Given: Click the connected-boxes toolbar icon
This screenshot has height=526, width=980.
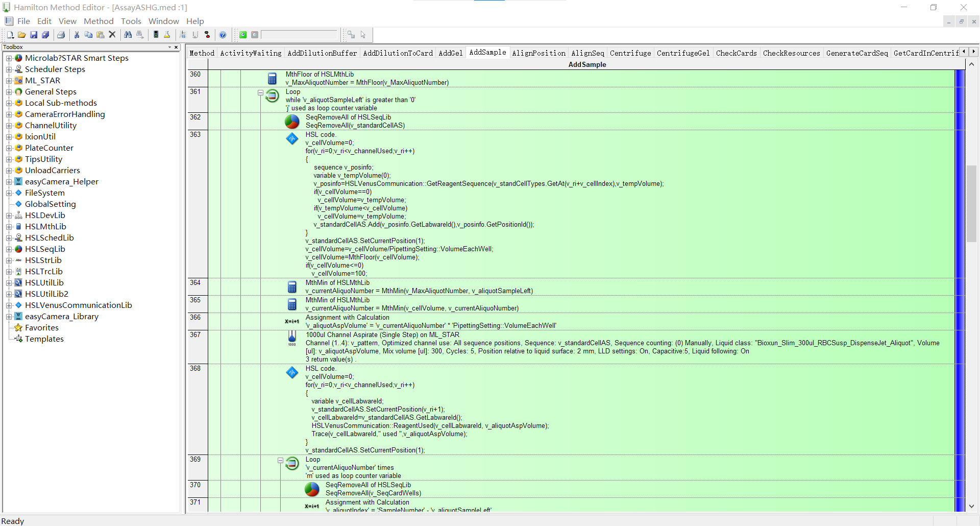Looking at the screenshot, I should coord(351,35).
